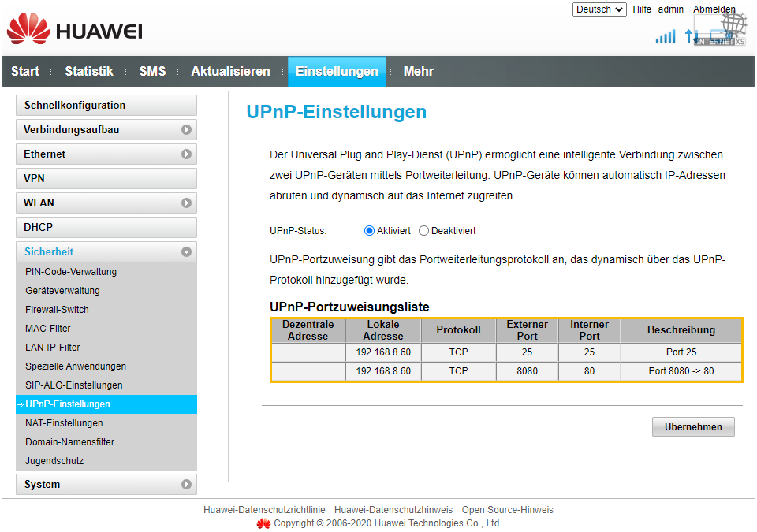Expand the System section arrow

pyautogui.click(x=186, y=484)
